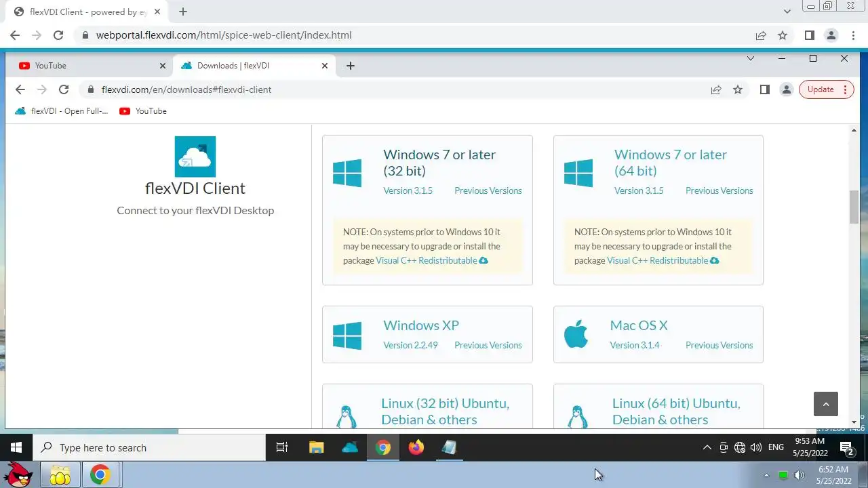The height and width of the screenshot is (488, 868).
Task: Reload the flexvdi.com downloads page
Action: click(64, 89)
